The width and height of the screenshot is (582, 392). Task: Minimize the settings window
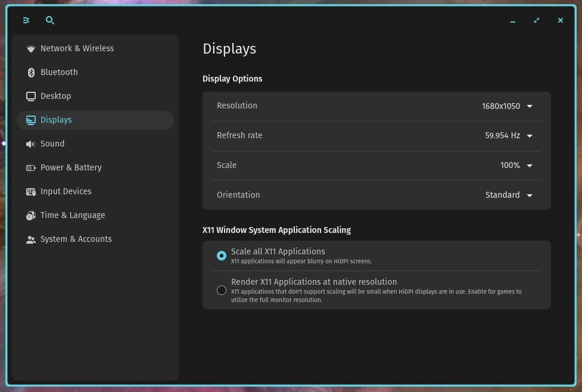[x=512, y=21]
